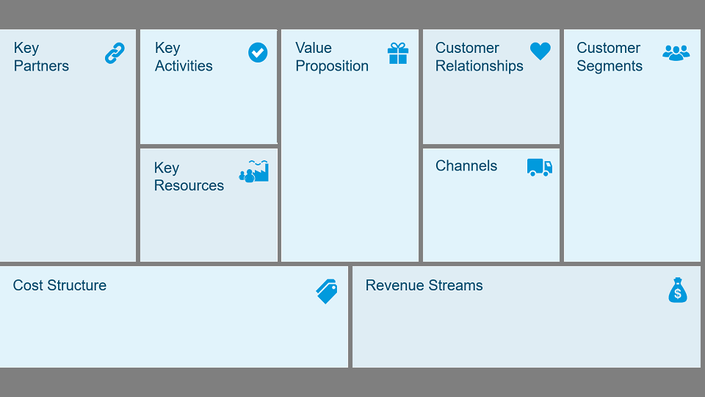Image resolution: width=705 pixels, height=397 pixels.
Task: Click the chain link icon in Key Partners
Action: click(115, 53)
